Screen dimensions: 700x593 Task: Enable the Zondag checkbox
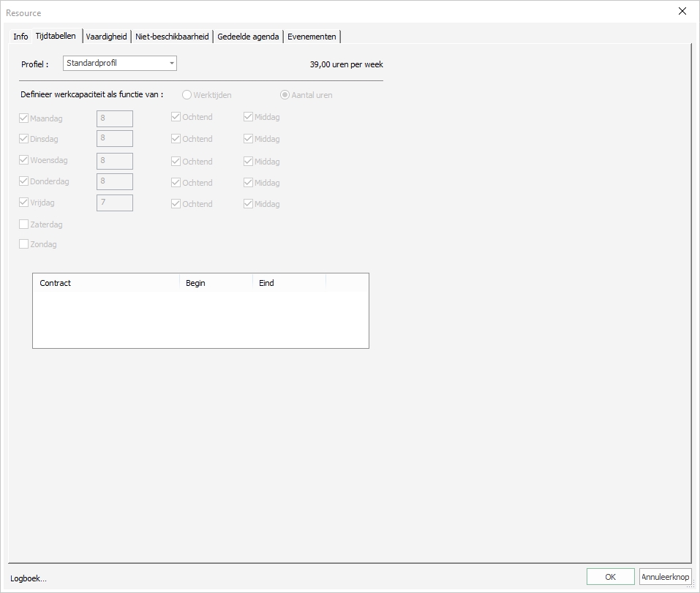[x=23, y=243]
